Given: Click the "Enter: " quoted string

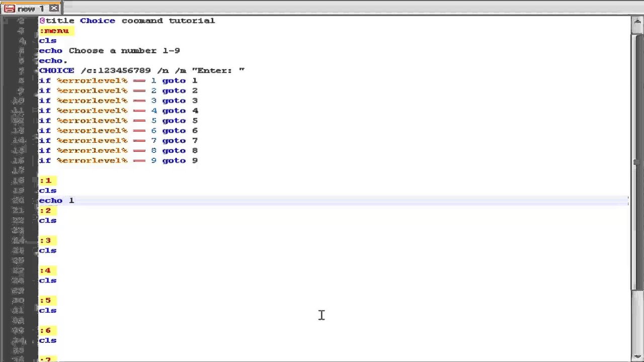Looking at the screenshot, I should pos(218,71).
